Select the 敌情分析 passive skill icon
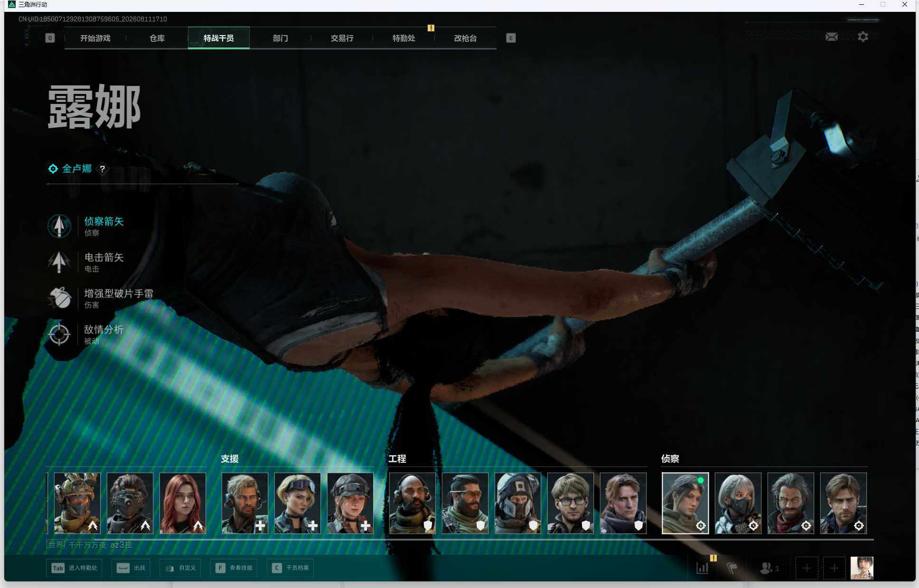Screen dimensions: 919x588 [59, 334]
